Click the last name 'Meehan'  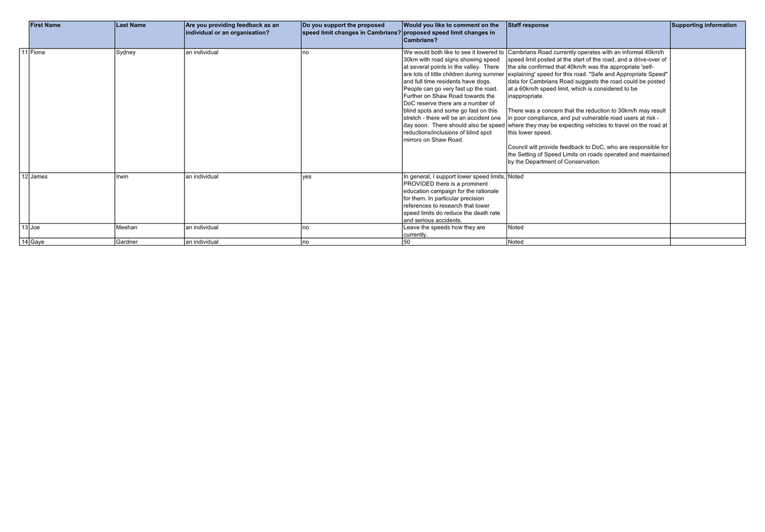tap(126, 227)
